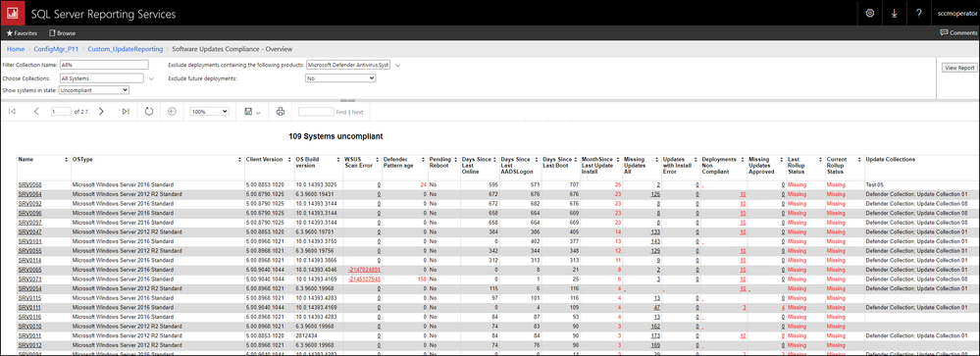Image resolution: width=980 pixels, height=356 pixels.
Task: Click Next find link
Action: (357, 112)
